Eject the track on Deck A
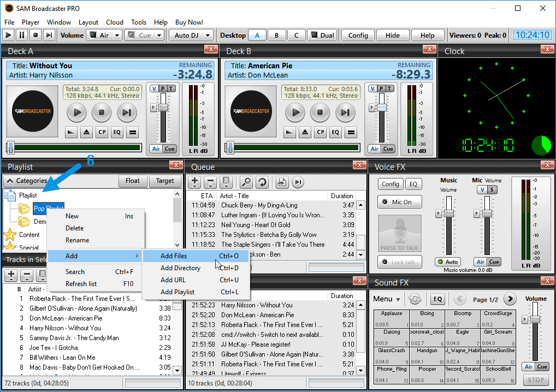 (86, 132)
